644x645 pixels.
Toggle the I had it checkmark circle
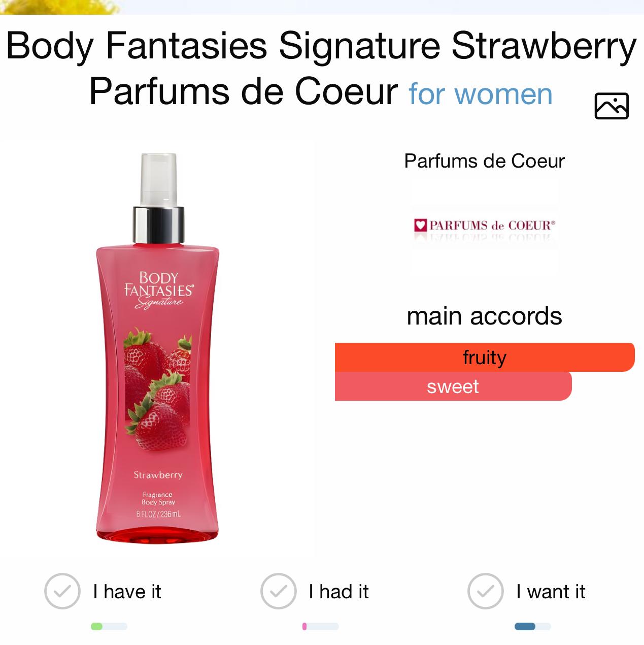click(279, 591)
